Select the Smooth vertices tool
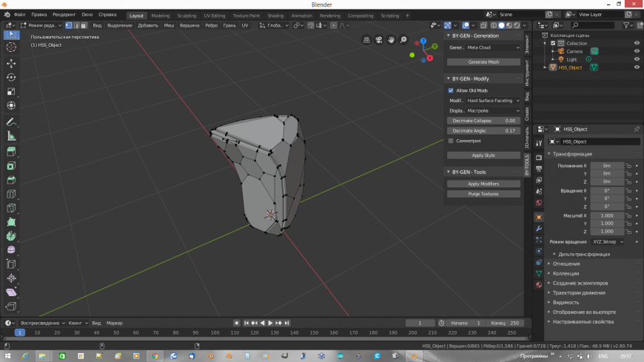 [11, 249]
